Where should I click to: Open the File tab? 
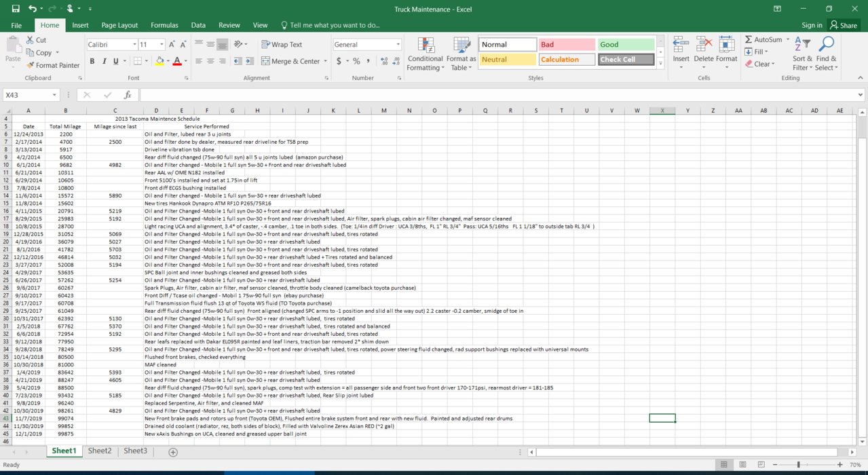[16, 25]
